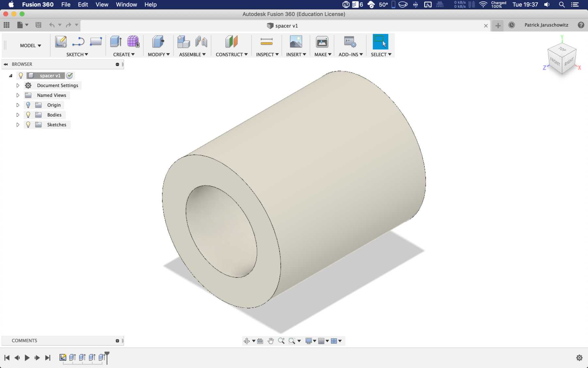Open Scripts and Add-Ins
This screenshot has height=368, width=588.
(x=350, y=42)
